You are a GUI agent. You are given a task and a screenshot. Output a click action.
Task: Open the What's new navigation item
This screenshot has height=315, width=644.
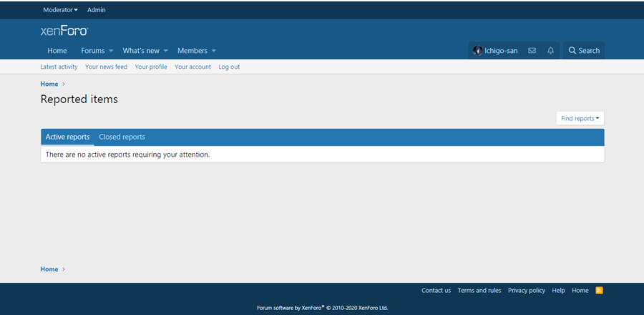pos(141,51)
